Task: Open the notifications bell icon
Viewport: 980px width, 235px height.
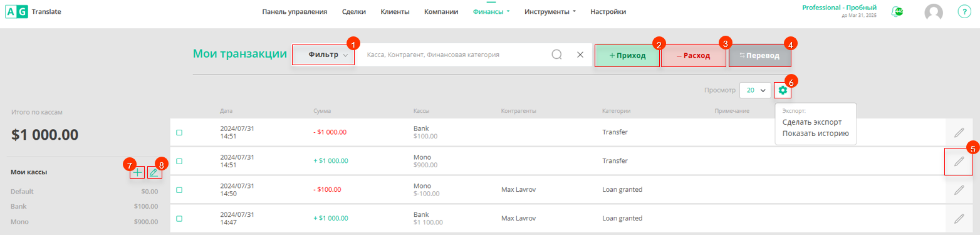Action: (x=899, y=12)
